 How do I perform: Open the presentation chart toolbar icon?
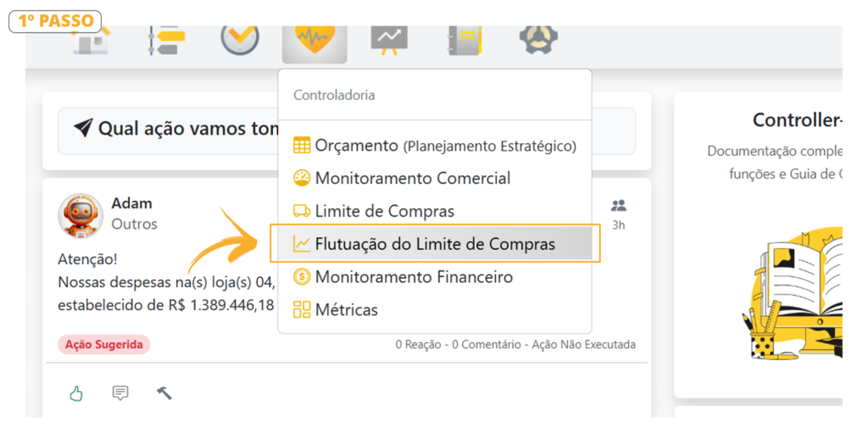389,41
